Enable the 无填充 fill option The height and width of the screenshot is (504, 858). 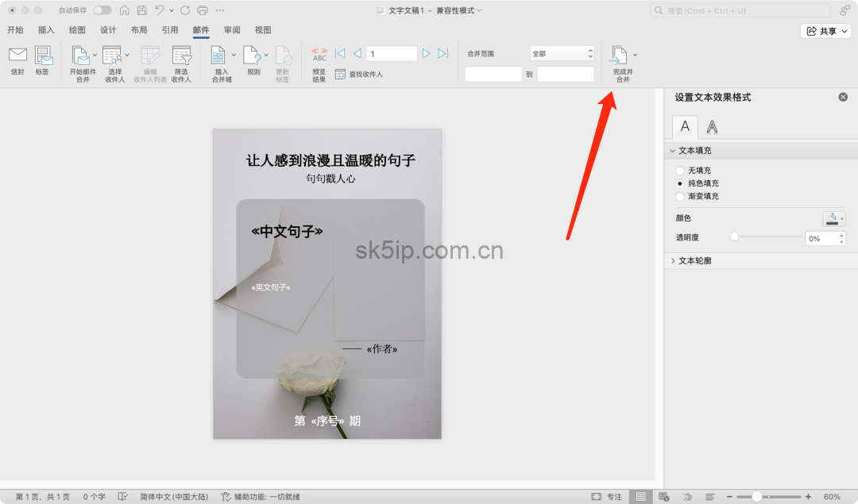point(680,170)
